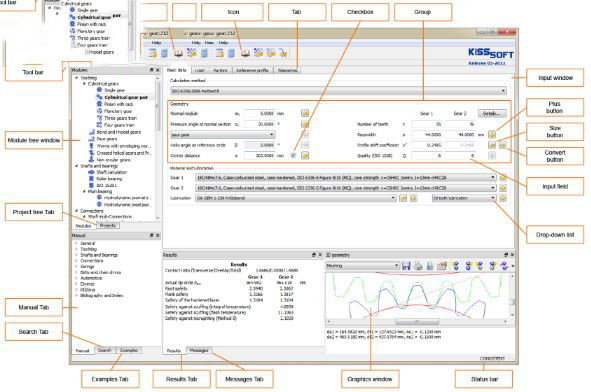Save the 2D geometry graphic
Viewport: 591px width, 392px height.
pos(406,266)
